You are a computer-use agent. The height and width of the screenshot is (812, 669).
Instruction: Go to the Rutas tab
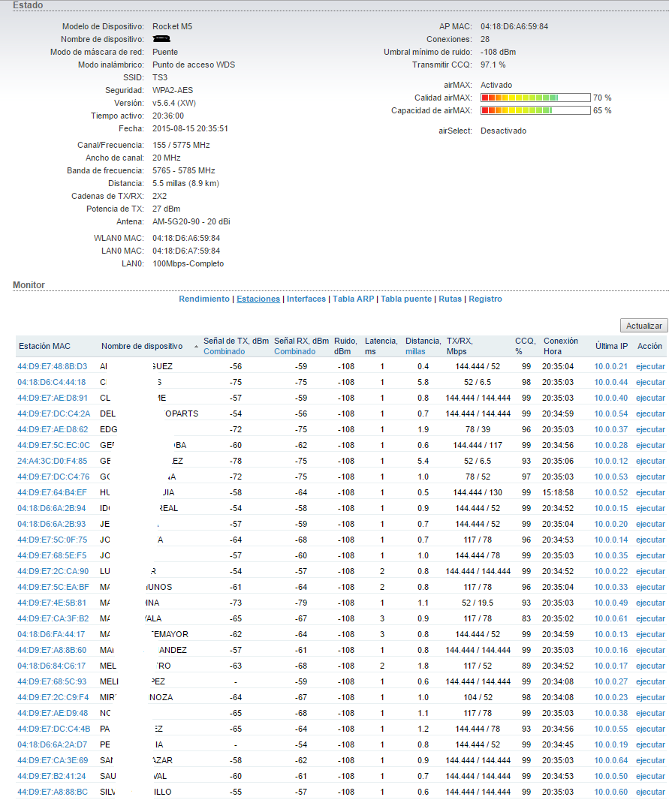pyautogui.click(x=450, y=299)
